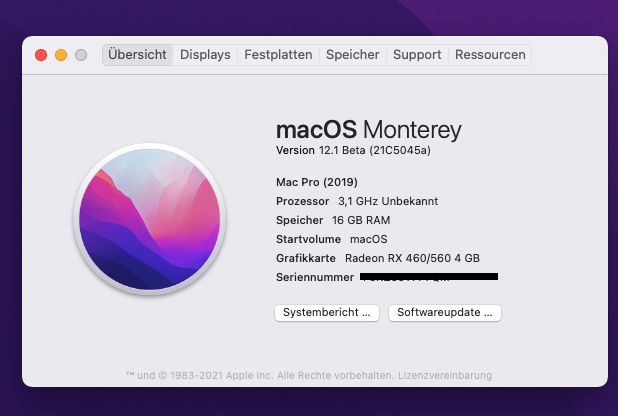The image size is (618, 416).
Task: Click the Apple Inc. copyright notice text
Action: tap(260, 375)
